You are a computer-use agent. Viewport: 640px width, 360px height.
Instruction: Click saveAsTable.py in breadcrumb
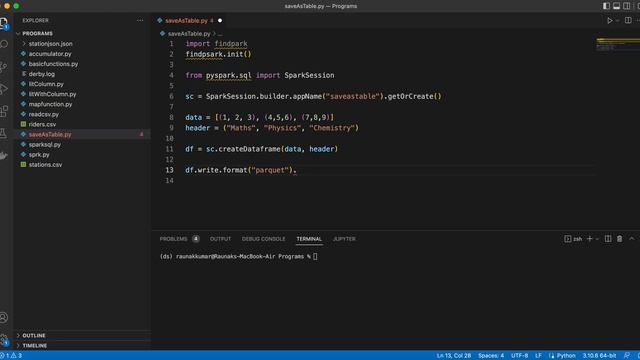pos(189,33)
